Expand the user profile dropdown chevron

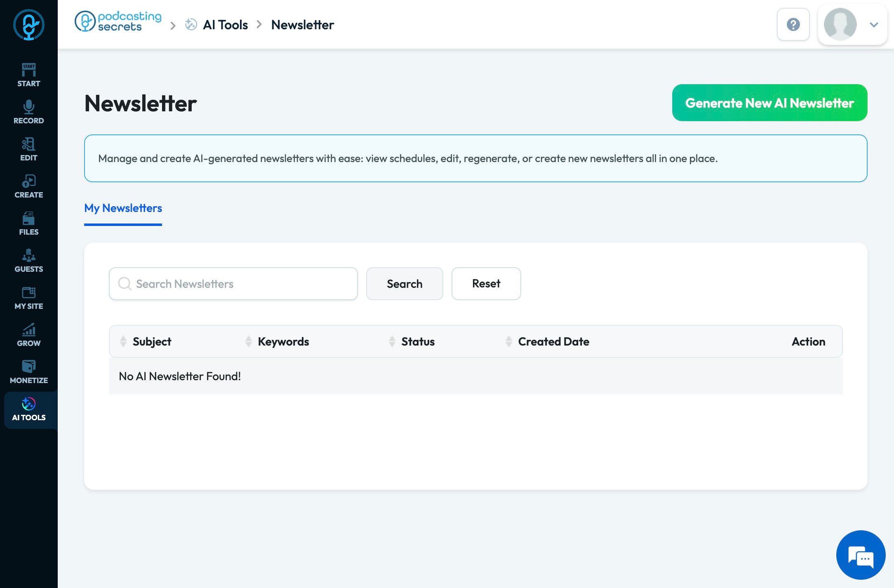[873, 25]
